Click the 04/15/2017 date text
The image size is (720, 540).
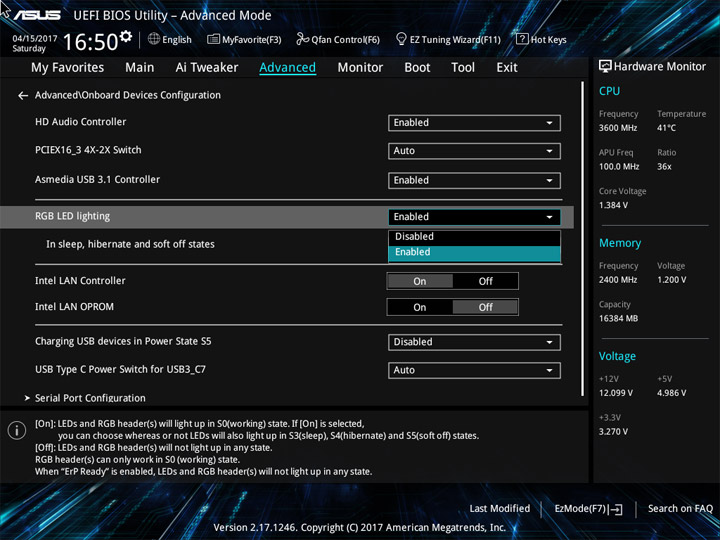[x=35, y=38]
